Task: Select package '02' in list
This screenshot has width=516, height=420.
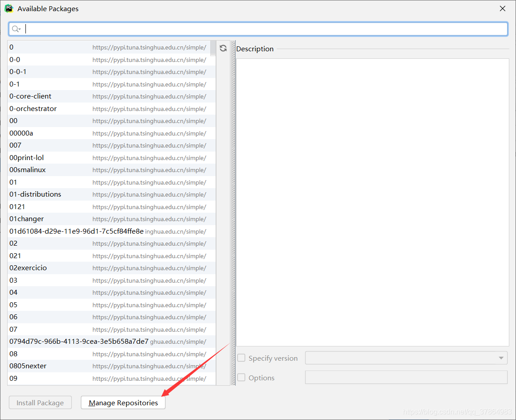Action: pyautogui.click(x=112, y=243)
